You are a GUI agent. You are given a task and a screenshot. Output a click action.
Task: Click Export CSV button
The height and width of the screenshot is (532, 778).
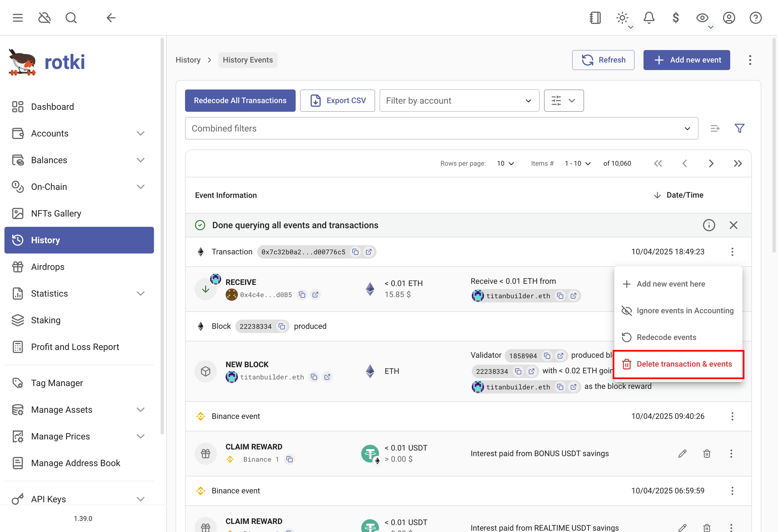[337, 100]
